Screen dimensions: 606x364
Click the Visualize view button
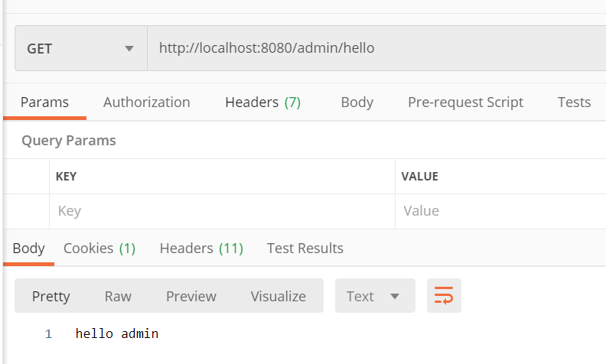[278, 297]
